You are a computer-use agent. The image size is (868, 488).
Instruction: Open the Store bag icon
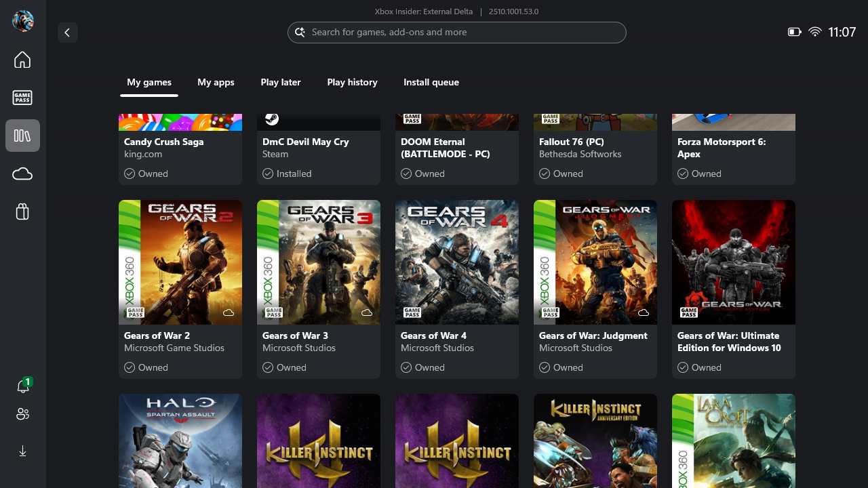22,212
